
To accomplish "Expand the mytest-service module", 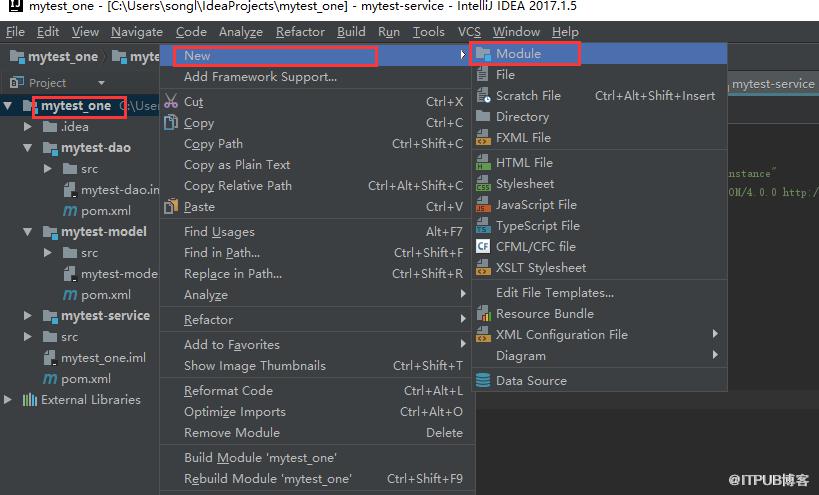I will [27, 316].
